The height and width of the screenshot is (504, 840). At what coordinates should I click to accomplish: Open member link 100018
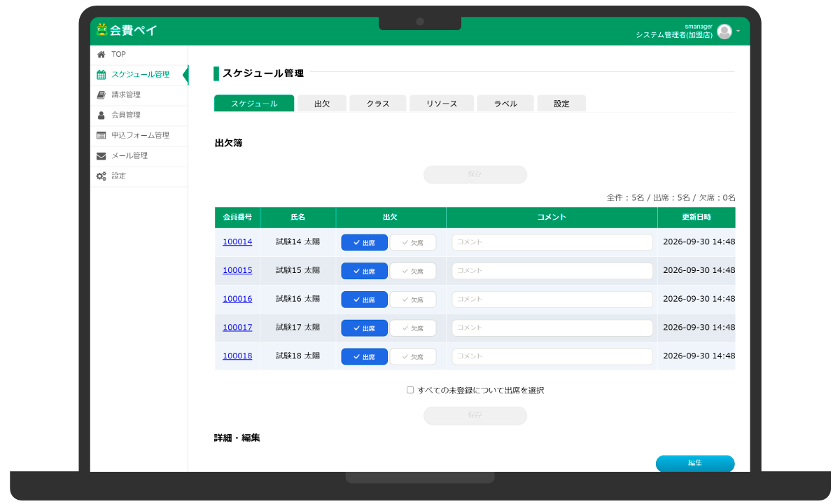[237, 356]
